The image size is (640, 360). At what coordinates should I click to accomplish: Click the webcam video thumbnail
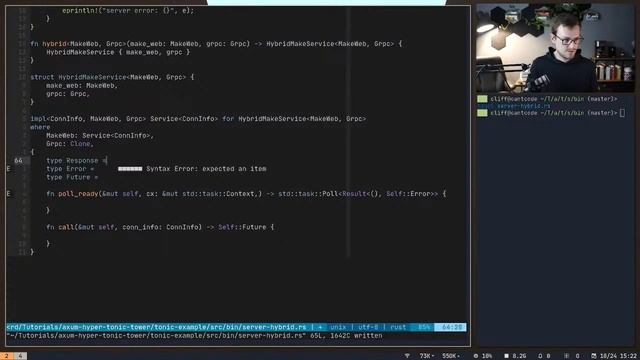[555, 48]
